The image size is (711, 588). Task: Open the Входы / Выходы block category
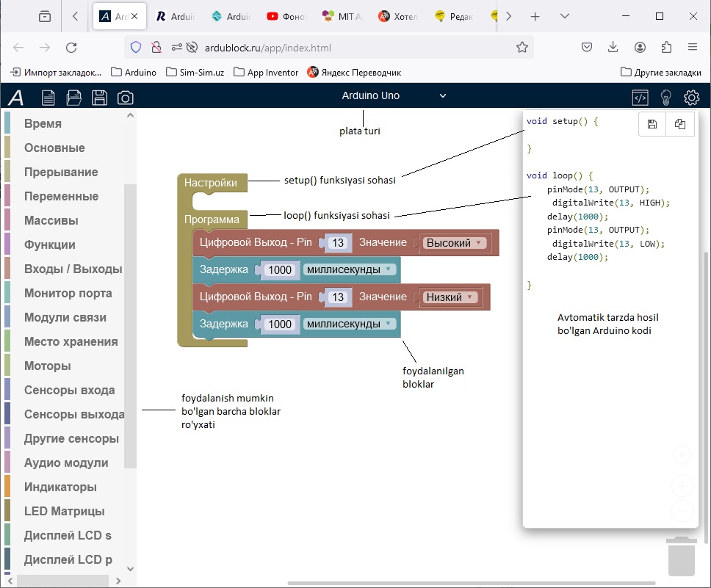[73, 269]
